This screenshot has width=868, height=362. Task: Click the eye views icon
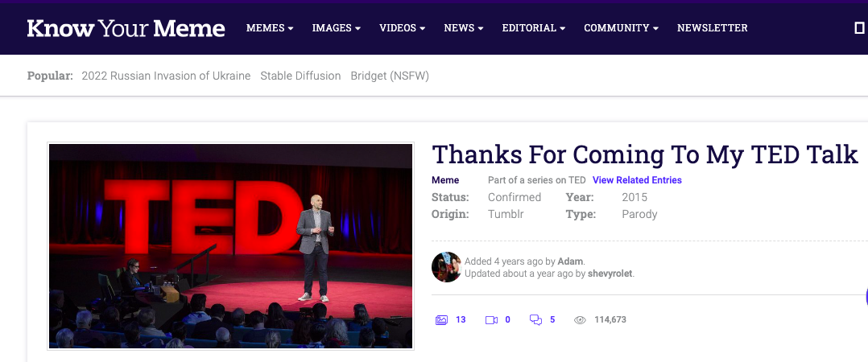click(x=579, y=319)
